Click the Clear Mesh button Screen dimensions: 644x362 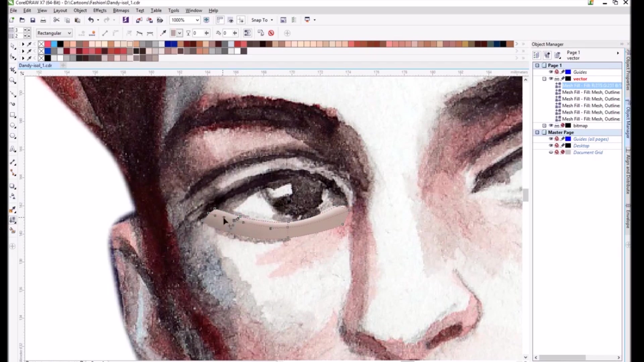click(271, 33)
